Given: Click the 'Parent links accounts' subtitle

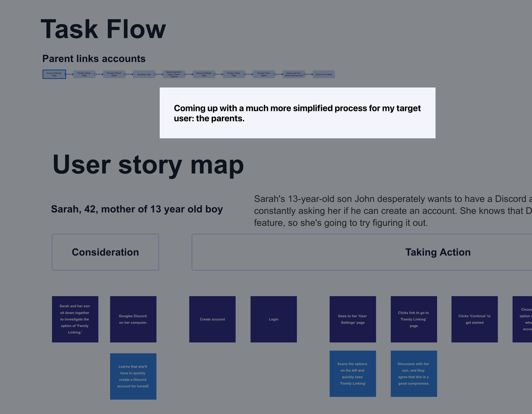Looking at the screenshot, I should coord(94,59).
